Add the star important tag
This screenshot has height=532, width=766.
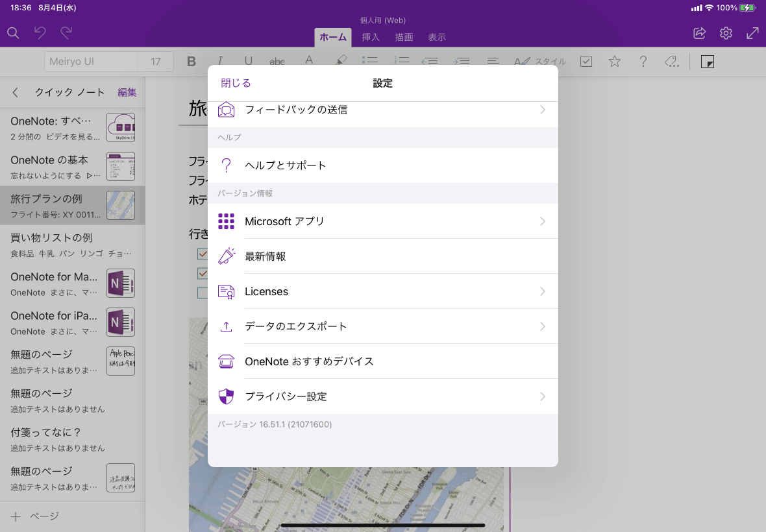615,61
